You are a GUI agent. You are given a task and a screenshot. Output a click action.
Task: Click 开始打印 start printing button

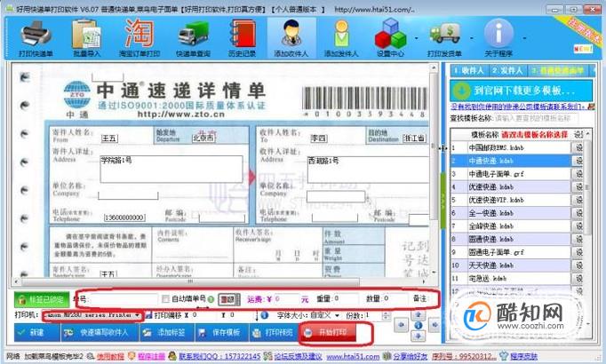coord(328,332)
